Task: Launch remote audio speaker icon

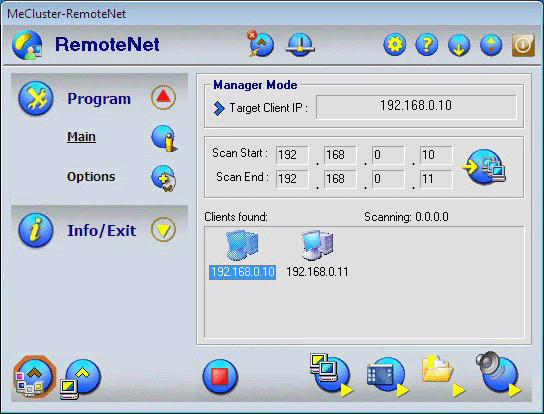Action: pyautogui.click(x=498, y=374)
